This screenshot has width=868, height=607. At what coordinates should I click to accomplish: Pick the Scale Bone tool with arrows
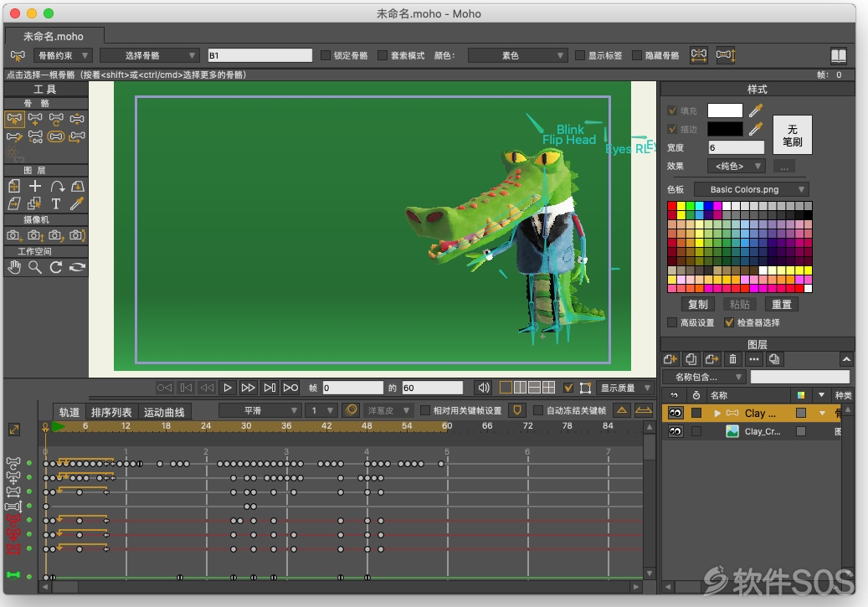77,119
